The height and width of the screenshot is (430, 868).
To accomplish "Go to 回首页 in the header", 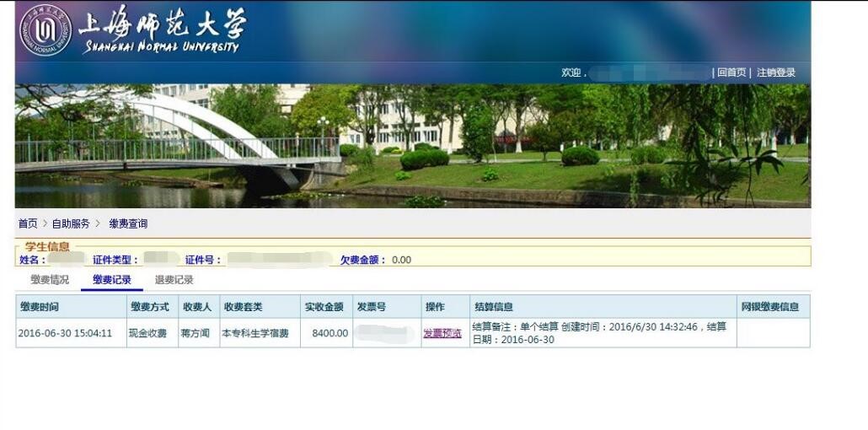I will click(731, 73).
